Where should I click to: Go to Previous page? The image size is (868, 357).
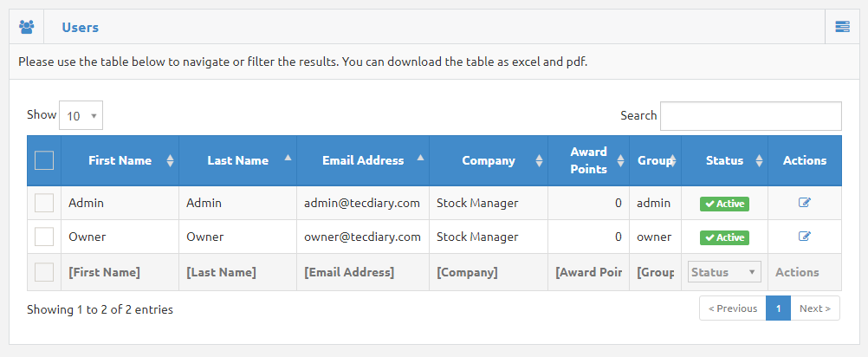(733, 308)
